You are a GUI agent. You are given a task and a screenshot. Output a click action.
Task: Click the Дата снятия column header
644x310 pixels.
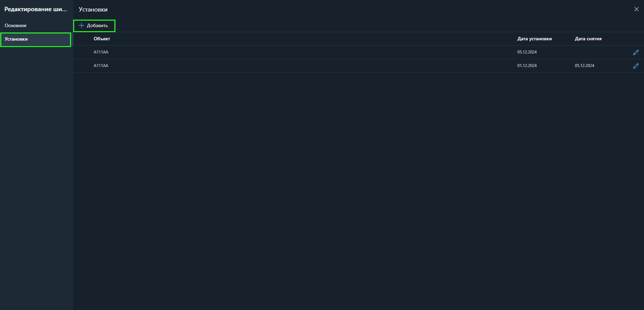pos(588,39)
